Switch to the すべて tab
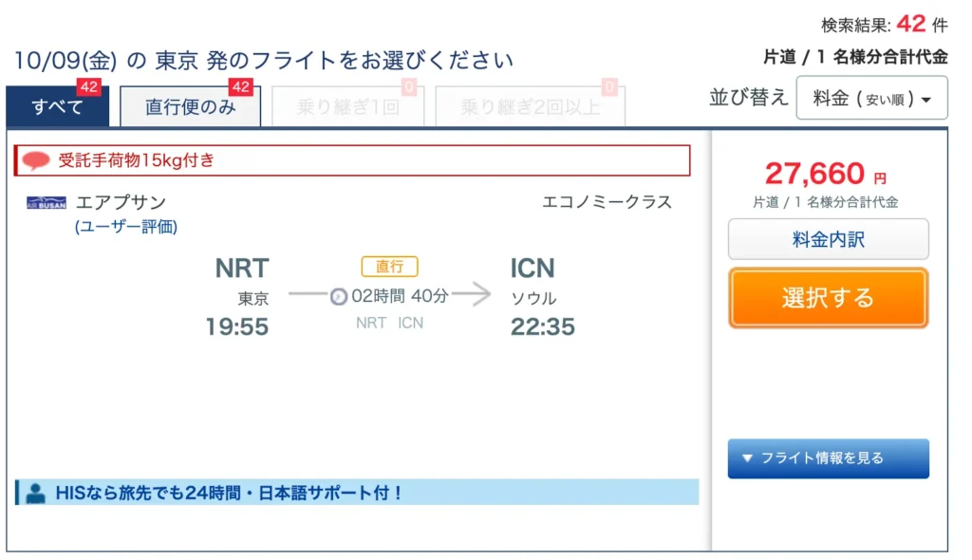 click(58, 106)
